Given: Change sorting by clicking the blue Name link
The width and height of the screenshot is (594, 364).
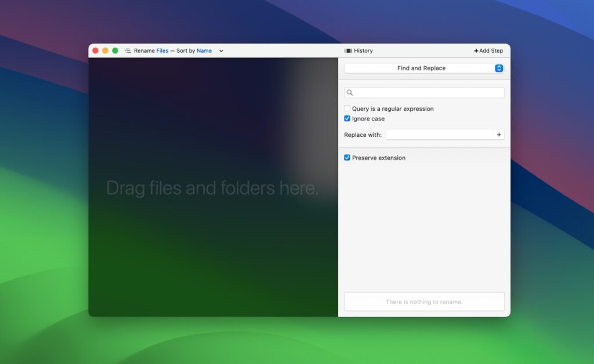Looking at the screenshot, I should [x=204, y=50].
